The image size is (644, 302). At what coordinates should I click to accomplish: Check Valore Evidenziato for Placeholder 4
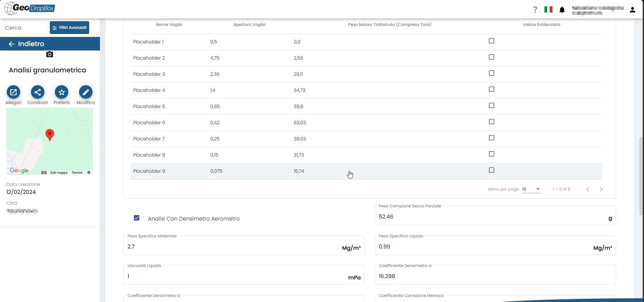pyautogui.click(x=492, y=89)
